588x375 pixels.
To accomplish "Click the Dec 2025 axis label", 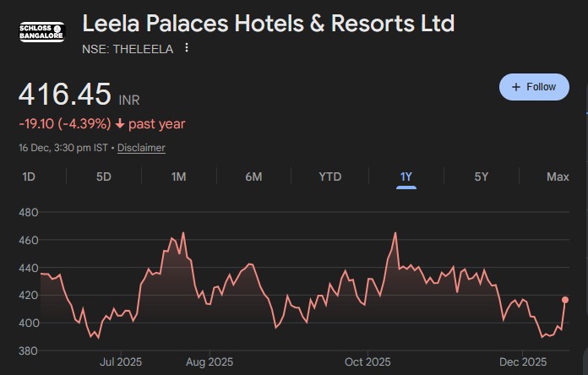I will 523,362.
